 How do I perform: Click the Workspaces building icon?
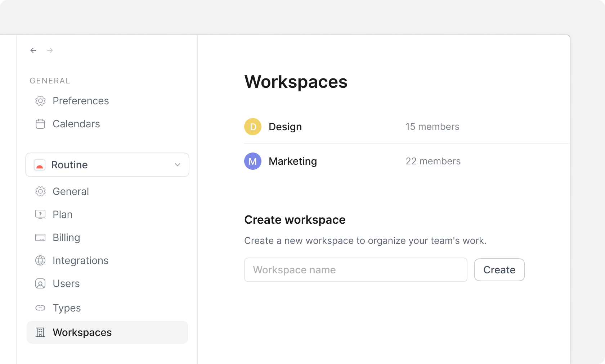click(x=40, y=332)
